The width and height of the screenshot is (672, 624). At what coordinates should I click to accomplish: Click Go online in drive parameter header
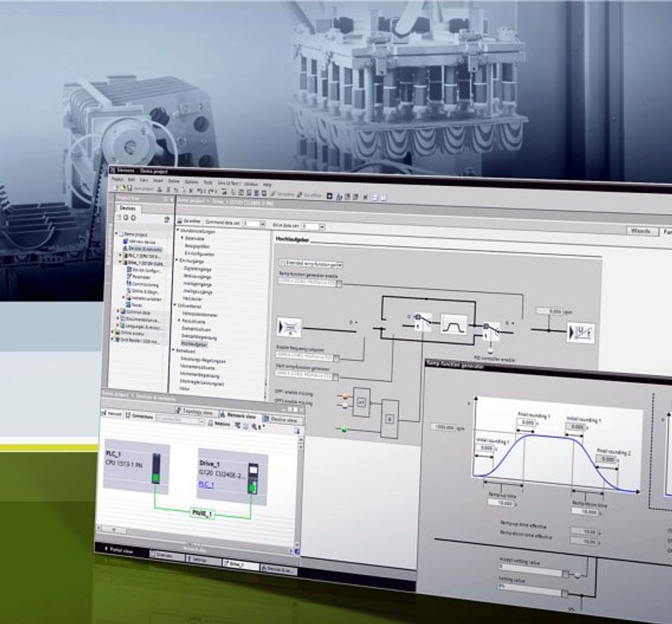[x=189, y=222]
